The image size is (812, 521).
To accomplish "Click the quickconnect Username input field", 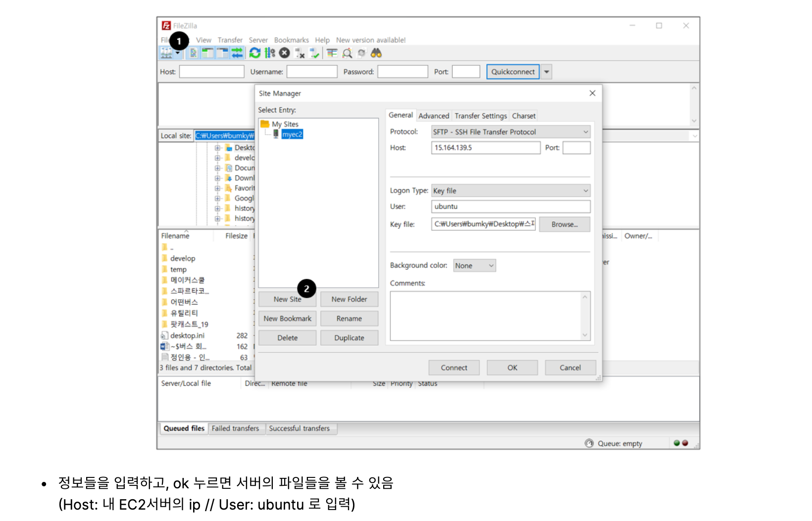I will 312,72.
